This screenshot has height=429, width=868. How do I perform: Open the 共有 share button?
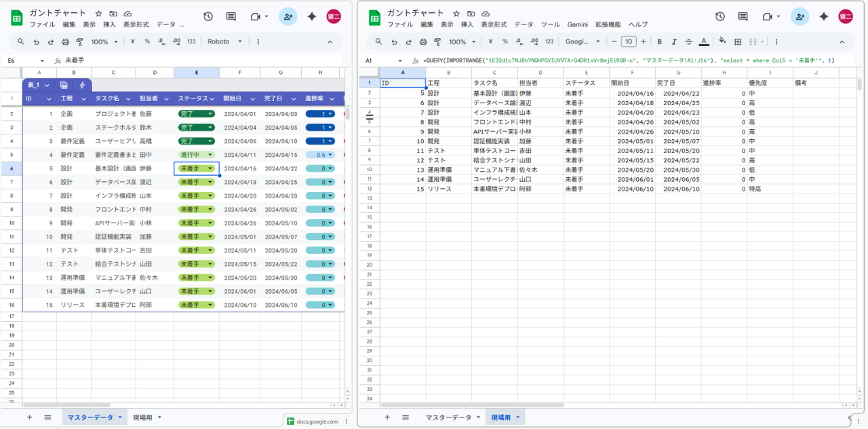tap(799, 16)
